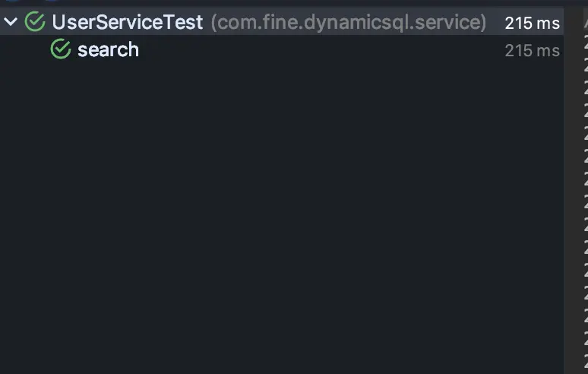This screenshot has width=588, height=374.
Task: Click the green passed icon beside UserServiceTest
Action: [x=34, y=22]
